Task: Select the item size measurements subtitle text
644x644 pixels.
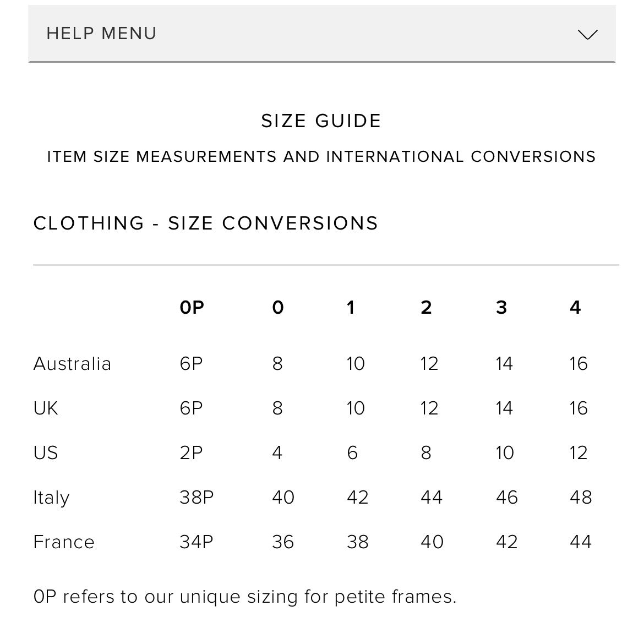Action: [321, 157]
